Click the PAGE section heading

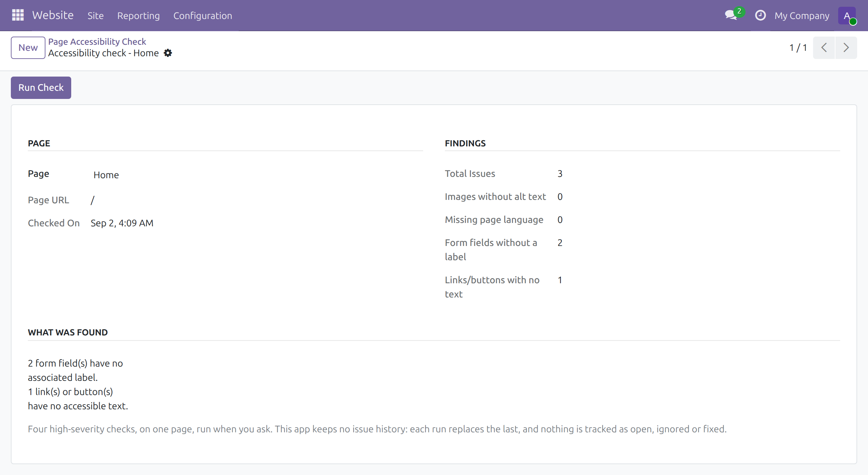(x=39, y=143)
